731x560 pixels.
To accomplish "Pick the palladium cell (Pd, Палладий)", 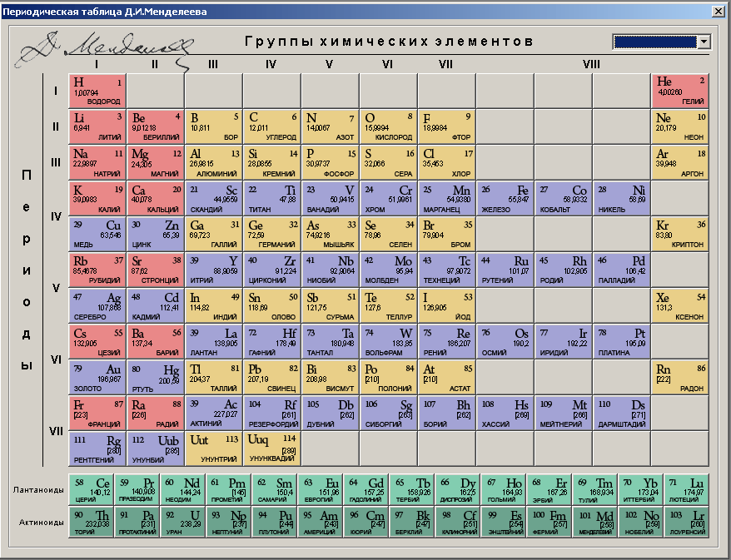I will (622, 270).
